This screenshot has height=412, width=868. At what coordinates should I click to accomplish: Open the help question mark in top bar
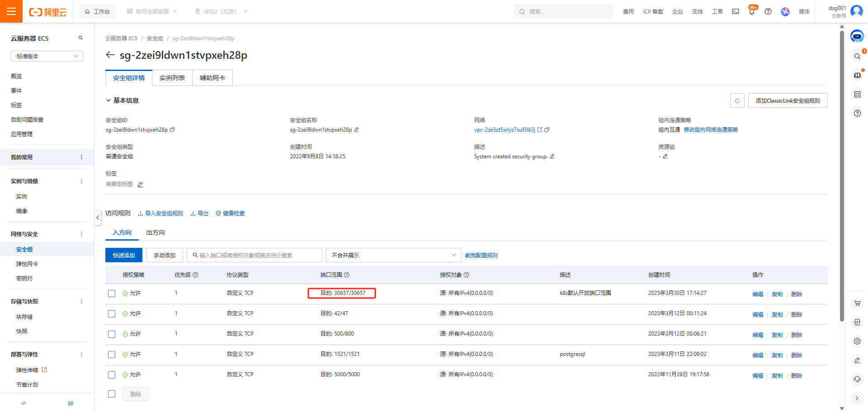[x=768, y=11]
